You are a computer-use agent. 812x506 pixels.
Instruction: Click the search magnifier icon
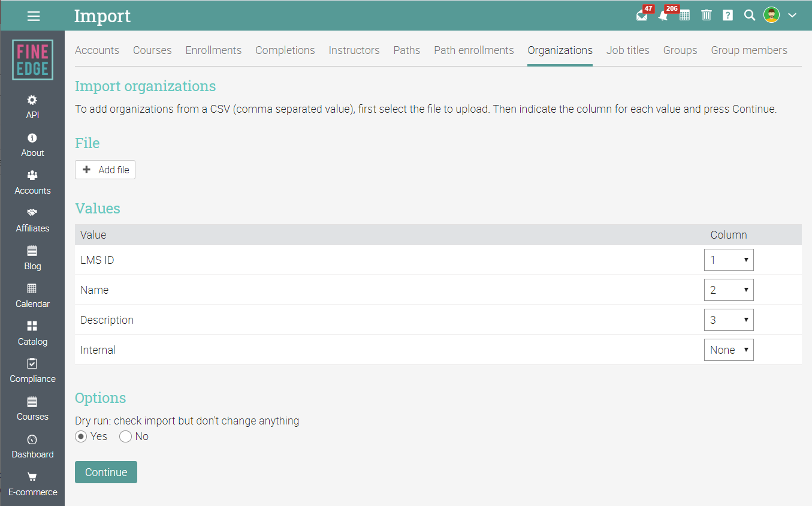(749, 16)
